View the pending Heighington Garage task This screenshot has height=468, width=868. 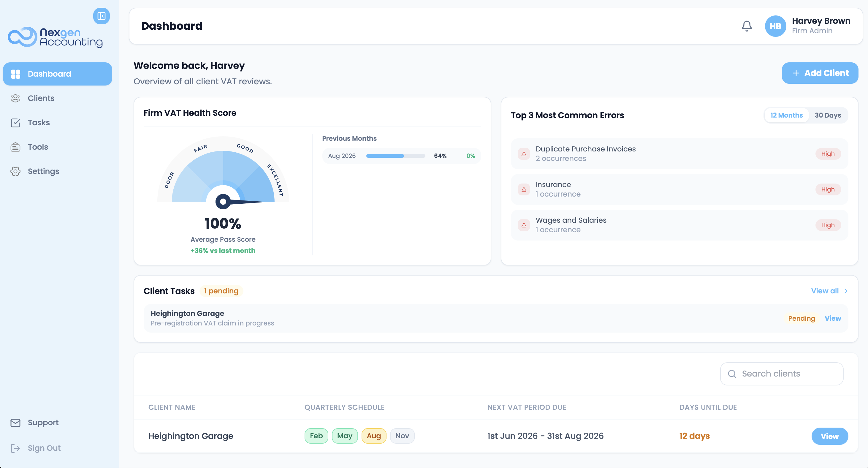(x=833, y=318)
